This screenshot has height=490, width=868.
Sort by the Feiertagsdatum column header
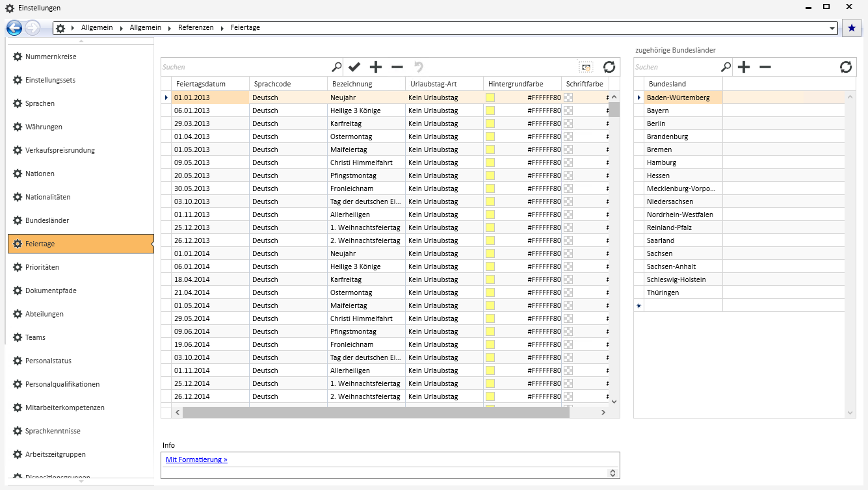(x=211, y=84)
